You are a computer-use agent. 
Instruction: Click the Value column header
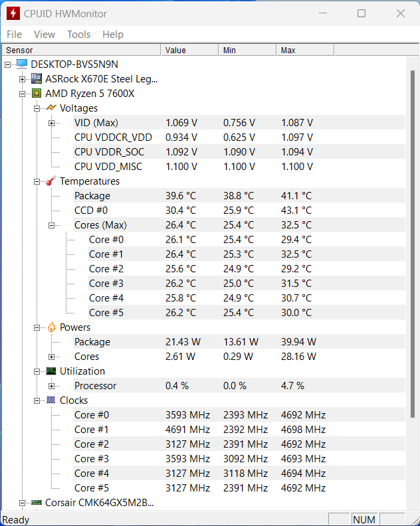(189, 50)
